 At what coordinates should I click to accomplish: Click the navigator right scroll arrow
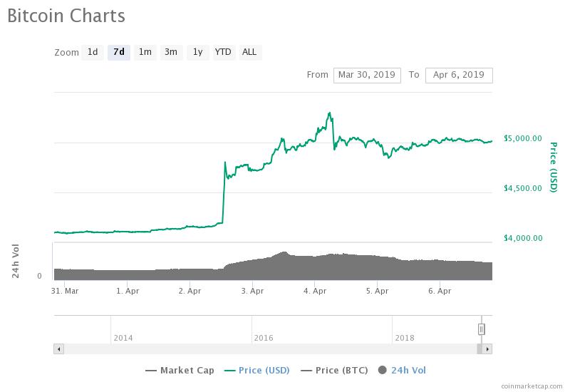(487, 349)
